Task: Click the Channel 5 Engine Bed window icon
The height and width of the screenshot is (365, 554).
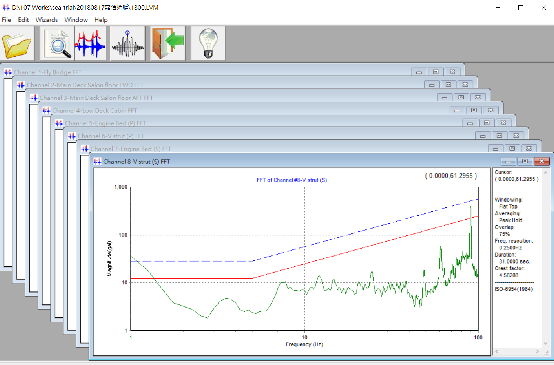Action: tap(59, 123)
